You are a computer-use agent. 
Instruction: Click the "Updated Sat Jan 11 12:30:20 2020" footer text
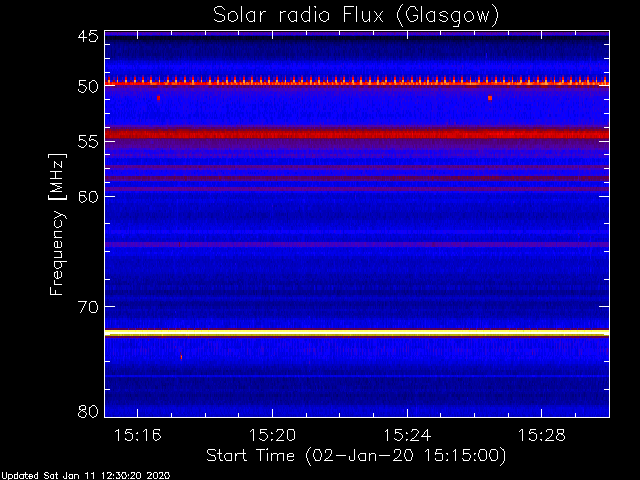85,476
